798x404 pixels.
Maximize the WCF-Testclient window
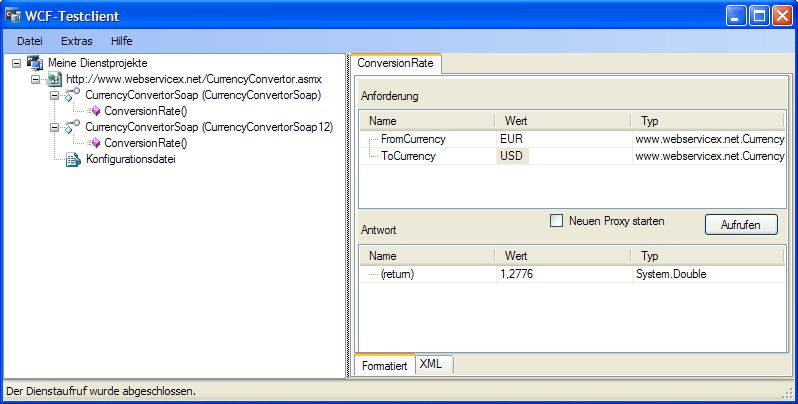tap(759, 16)
